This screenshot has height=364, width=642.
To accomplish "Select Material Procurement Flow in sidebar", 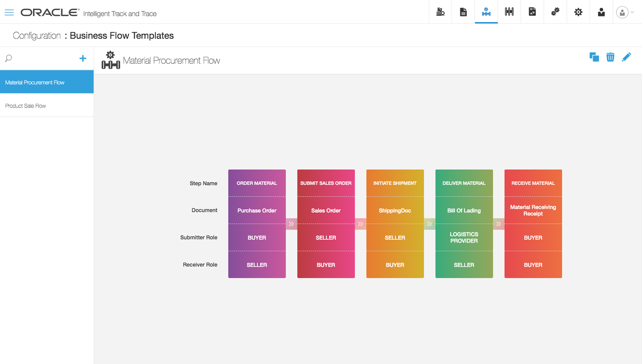I will (47, 82).
